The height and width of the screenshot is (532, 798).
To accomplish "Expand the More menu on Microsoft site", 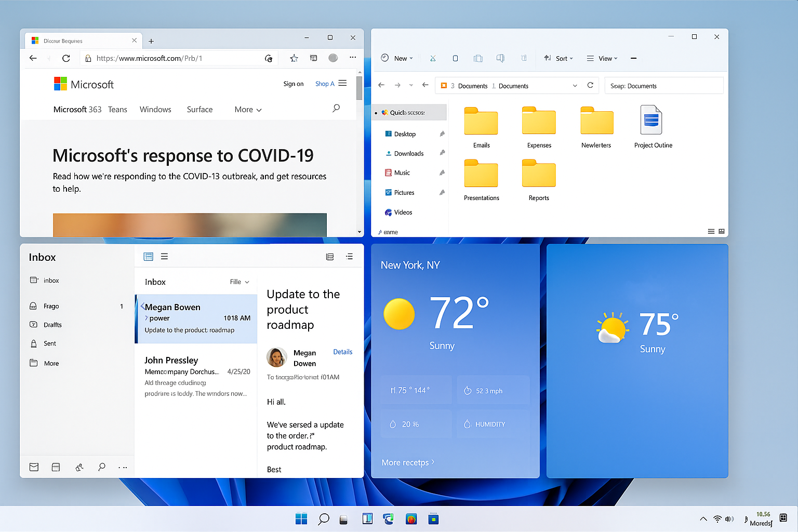I will tap(248, 110).
